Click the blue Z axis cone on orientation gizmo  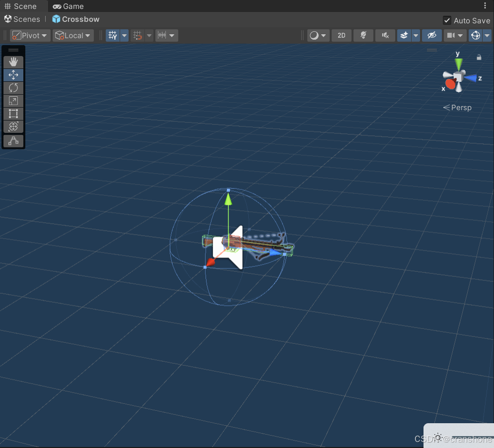coord(471,78)
